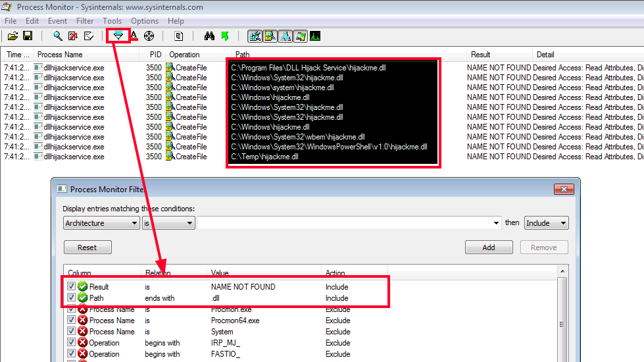Open the 'is' relation dropdown

[x=168, y=223]
